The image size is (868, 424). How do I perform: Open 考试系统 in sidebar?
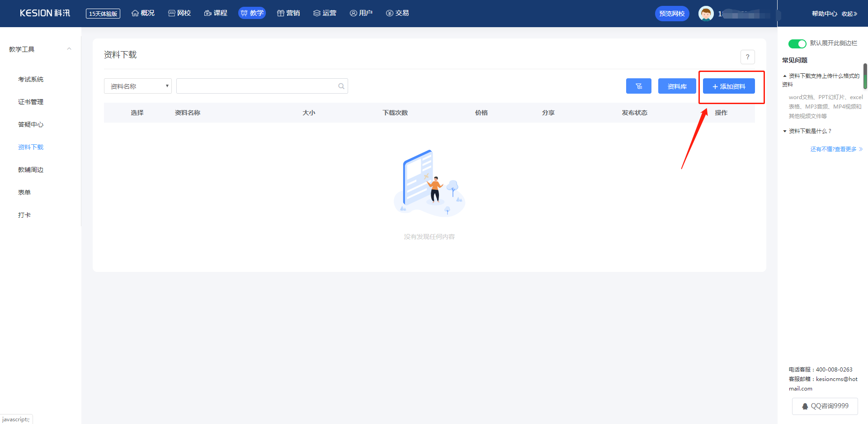pos(31,79)
